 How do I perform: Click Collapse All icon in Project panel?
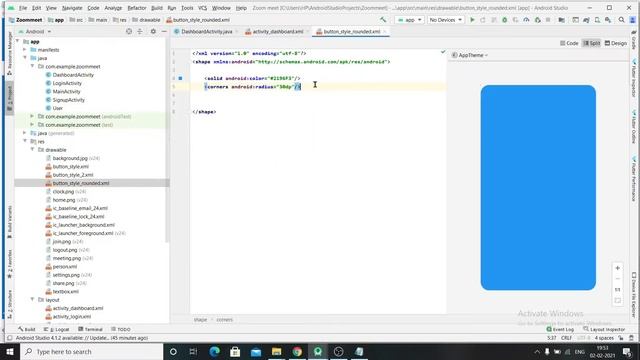click(x=140, y=31)
